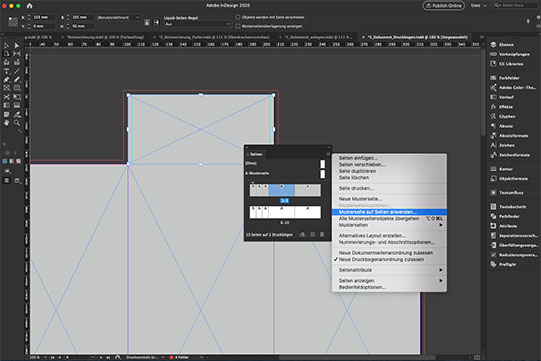Open the Pathfinder panel
541x361 pixels.
coord(505,216)
